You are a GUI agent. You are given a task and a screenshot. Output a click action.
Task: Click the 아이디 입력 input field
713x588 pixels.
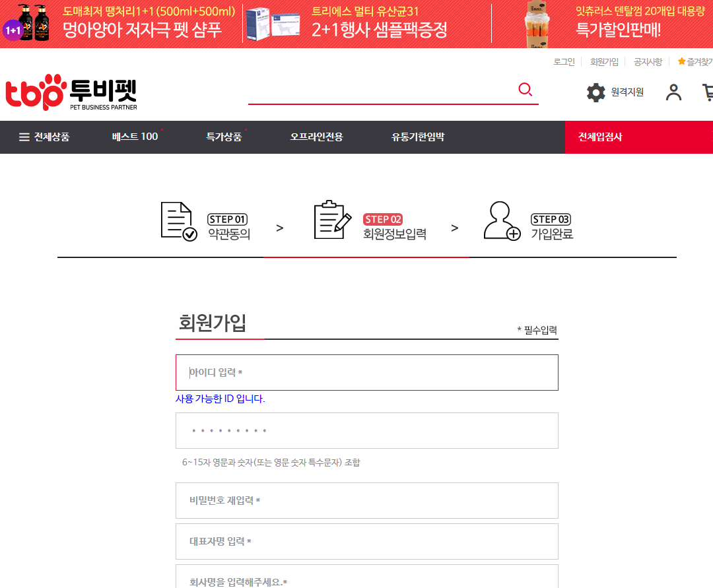pos(366,372)
